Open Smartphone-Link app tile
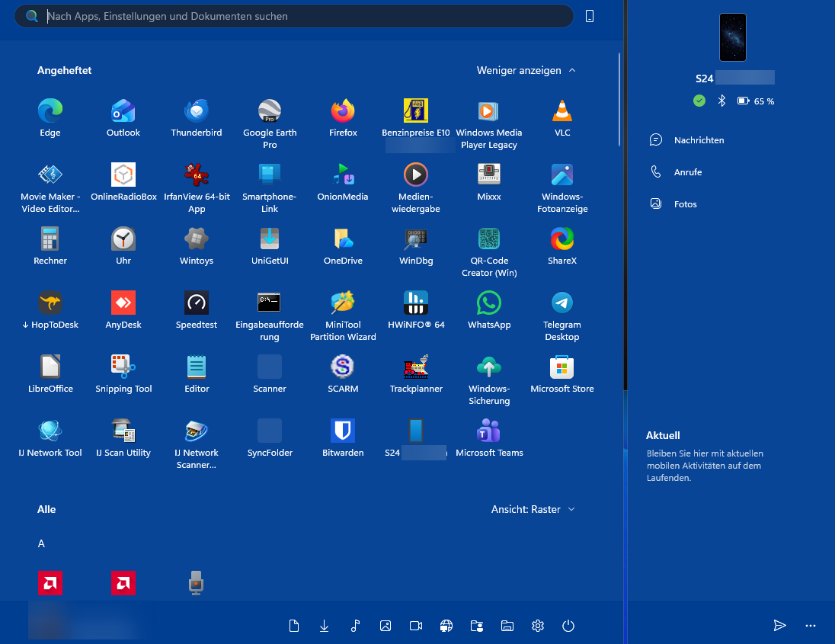835x644 pixels. tap(270, 188)
